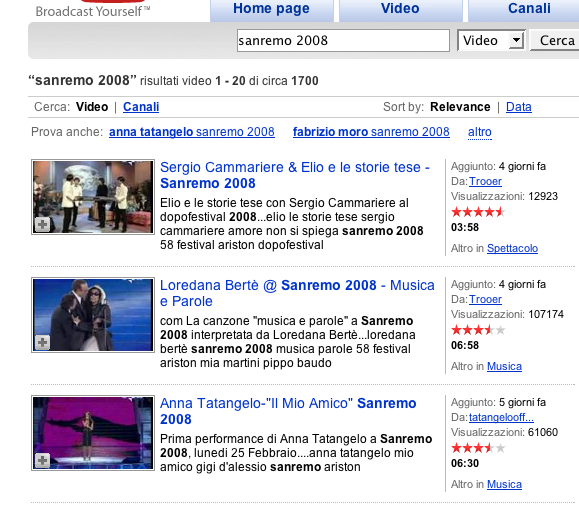
Task: Visit uploader Trooer on Sergio Cammariere video
Action: (x=485, y=181)
